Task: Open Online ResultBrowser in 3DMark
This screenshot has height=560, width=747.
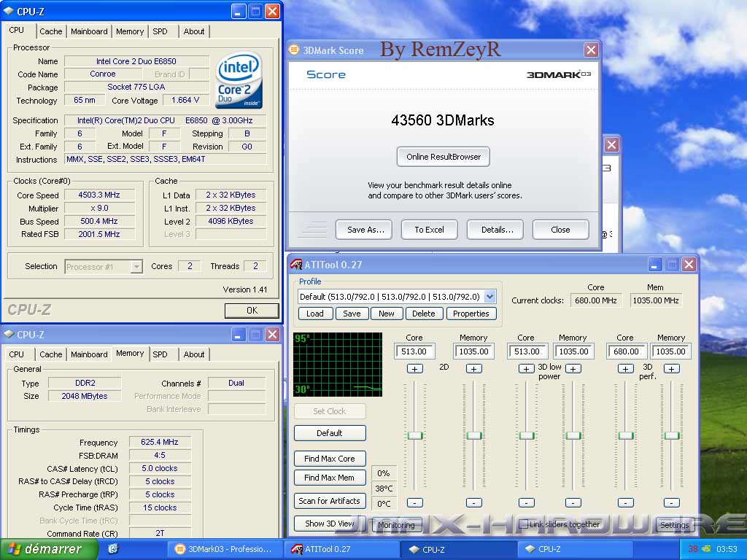Action: click(444, 157)
